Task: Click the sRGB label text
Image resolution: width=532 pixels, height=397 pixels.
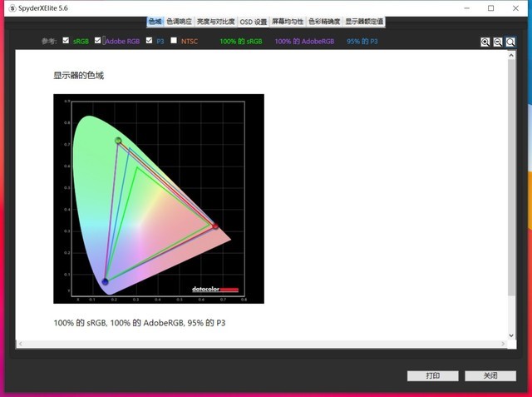Action: click(81, 42)
